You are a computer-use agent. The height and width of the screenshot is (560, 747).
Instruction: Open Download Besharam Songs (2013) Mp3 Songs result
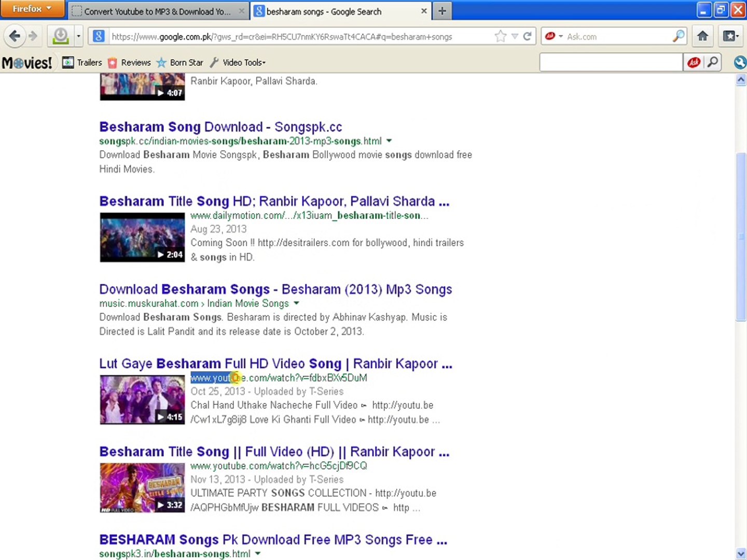tap(275, 289)
